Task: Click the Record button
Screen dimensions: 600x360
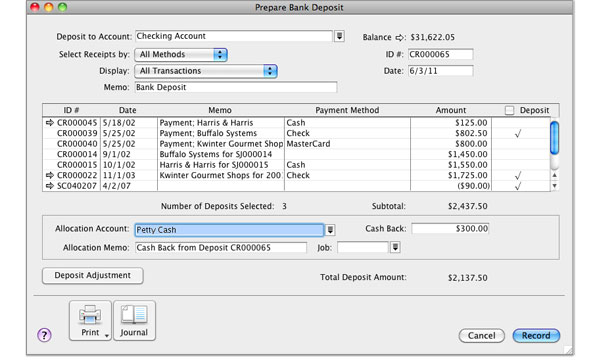Action: pos(536,336)
